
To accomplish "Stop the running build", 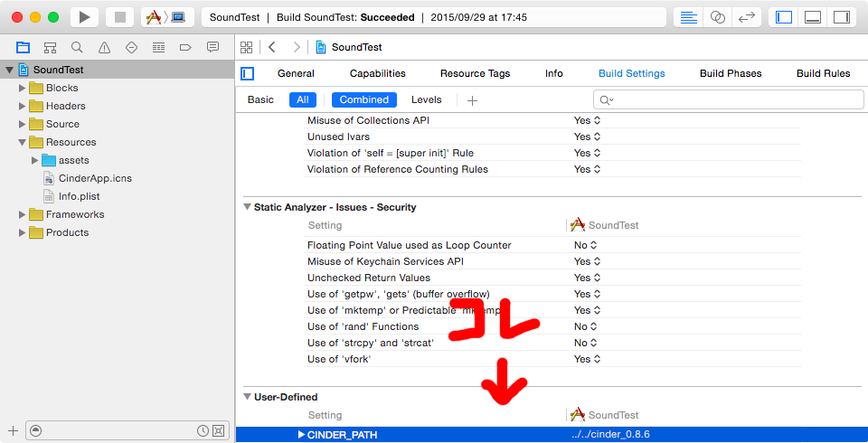I will (120, 17).
